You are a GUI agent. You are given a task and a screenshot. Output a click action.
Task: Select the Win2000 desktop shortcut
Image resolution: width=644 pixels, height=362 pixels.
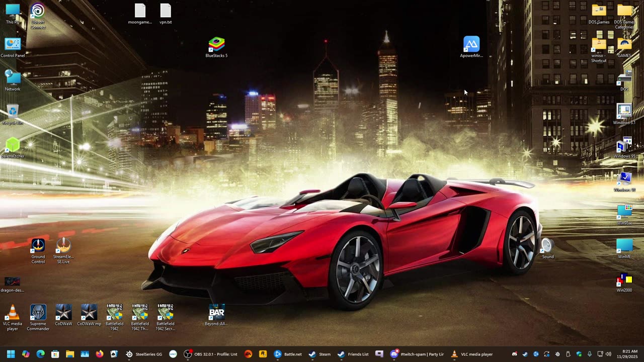(624, 283)
